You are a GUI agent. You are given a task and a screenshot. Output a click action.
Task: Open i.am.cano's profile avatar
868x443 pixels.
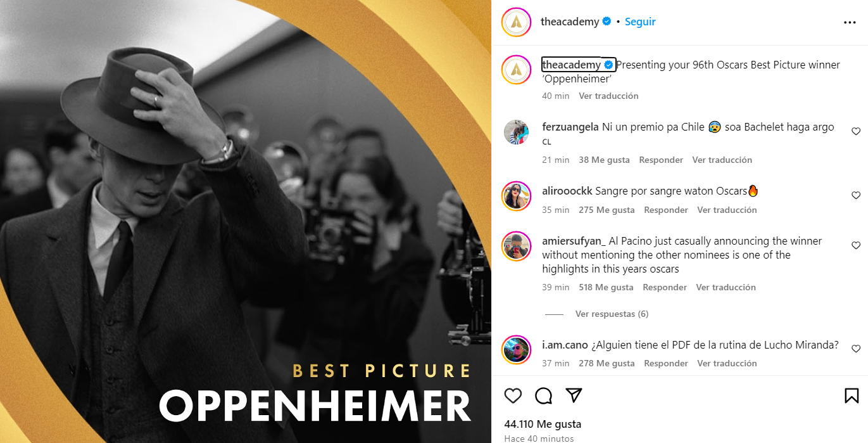(516, 349)
